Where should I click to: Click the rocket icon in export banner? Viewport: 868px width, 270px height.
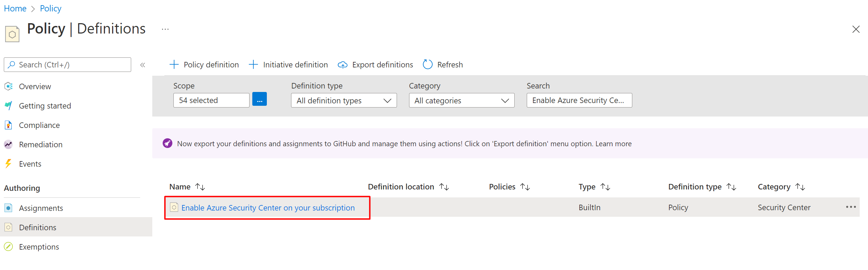click(x=168, y=143)
